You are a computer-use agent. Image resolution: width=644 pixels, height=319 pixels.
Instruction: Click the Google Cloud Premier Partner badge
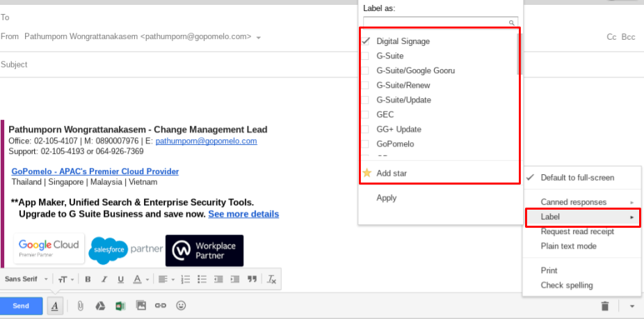(x=49, y=248)
